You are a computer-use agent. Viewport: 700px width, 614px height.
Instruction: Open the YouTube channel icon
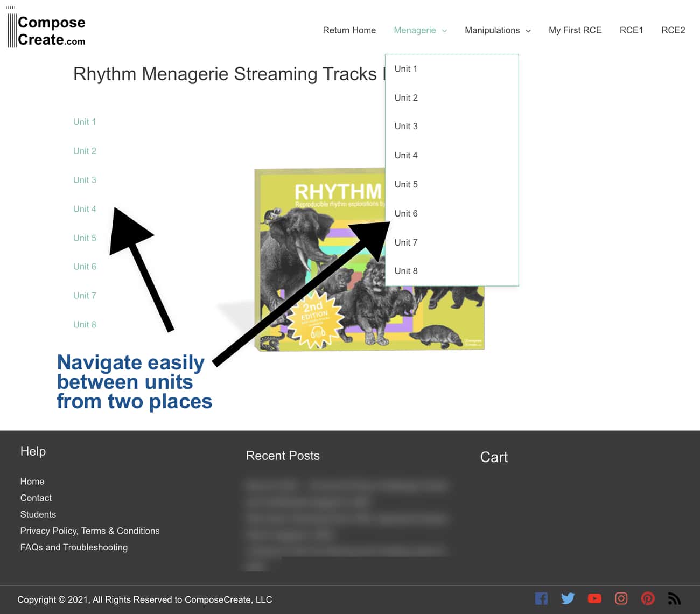click(x=594, y=598)
